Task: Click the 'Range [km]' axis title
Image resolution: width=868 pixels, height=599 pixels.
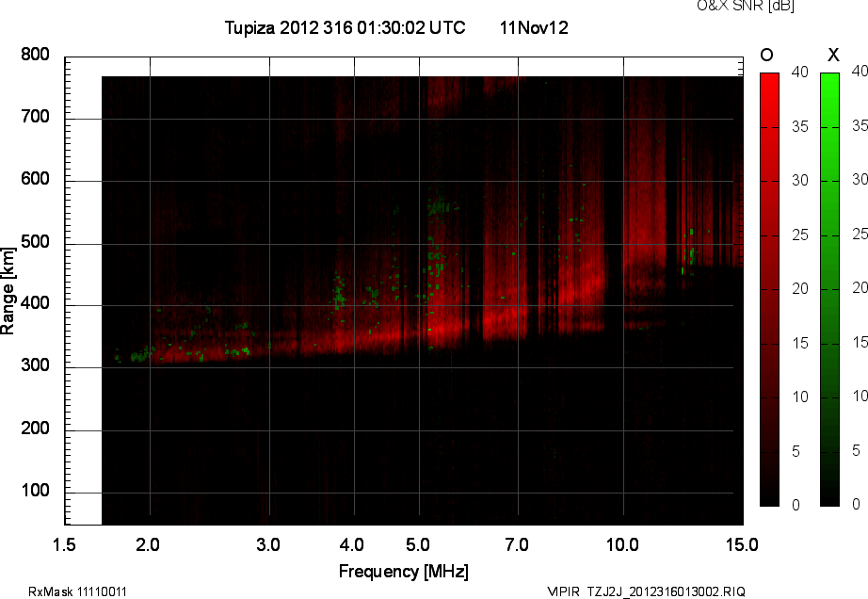Action: pos(8,291)
